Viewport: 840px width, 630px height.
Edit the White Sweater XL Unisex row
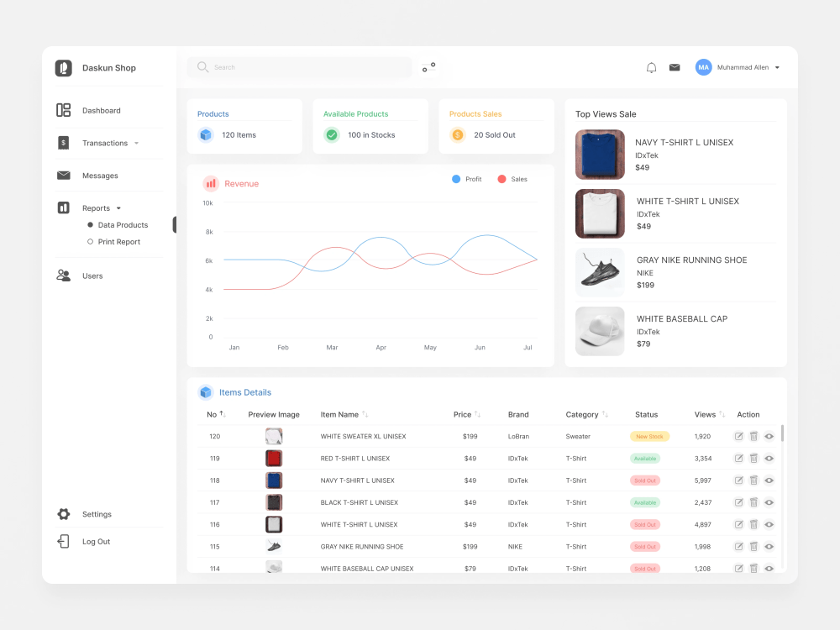738,437
